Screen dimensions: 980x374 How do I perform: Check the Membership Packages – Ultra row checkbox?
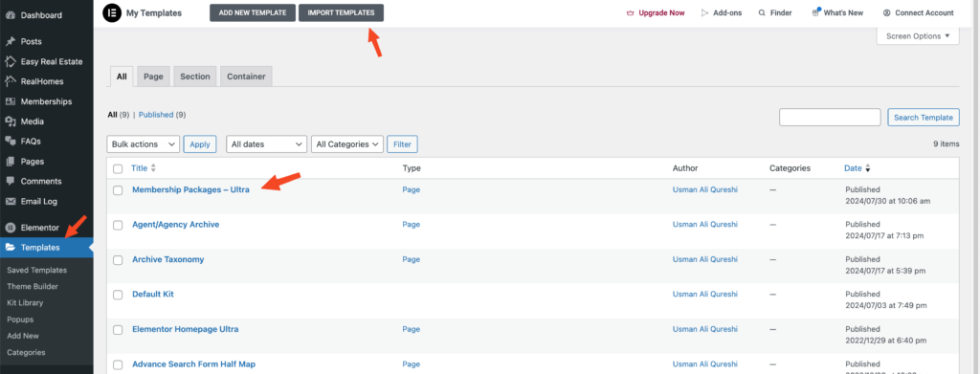[x=118, y=190]
